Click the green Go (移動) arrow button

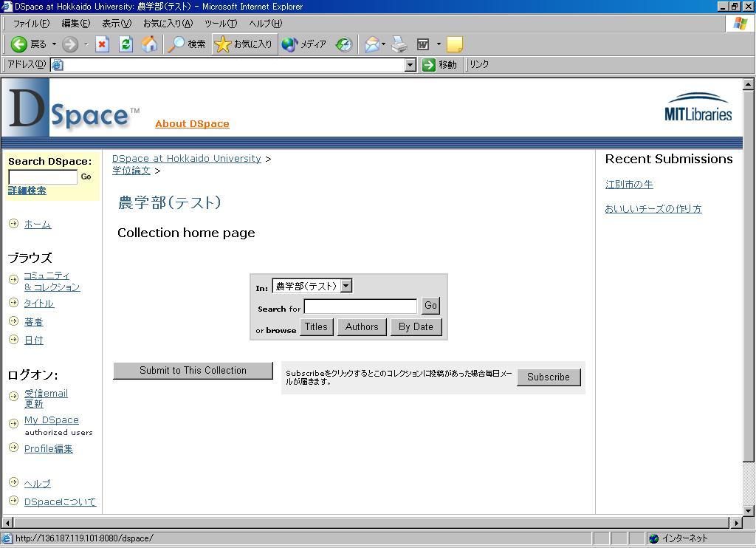tap(429, 65)
